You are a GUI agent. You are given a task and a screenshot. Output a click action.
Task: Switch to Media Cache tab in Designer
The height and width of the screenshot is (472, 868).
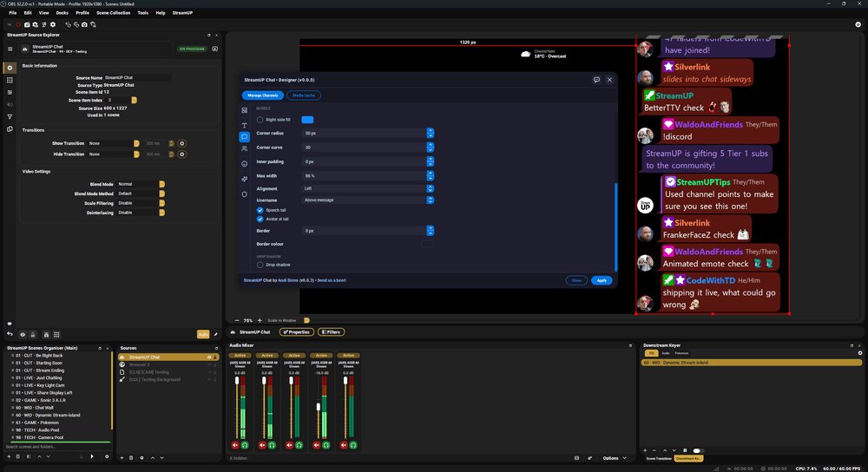click(x=303, y=95)
